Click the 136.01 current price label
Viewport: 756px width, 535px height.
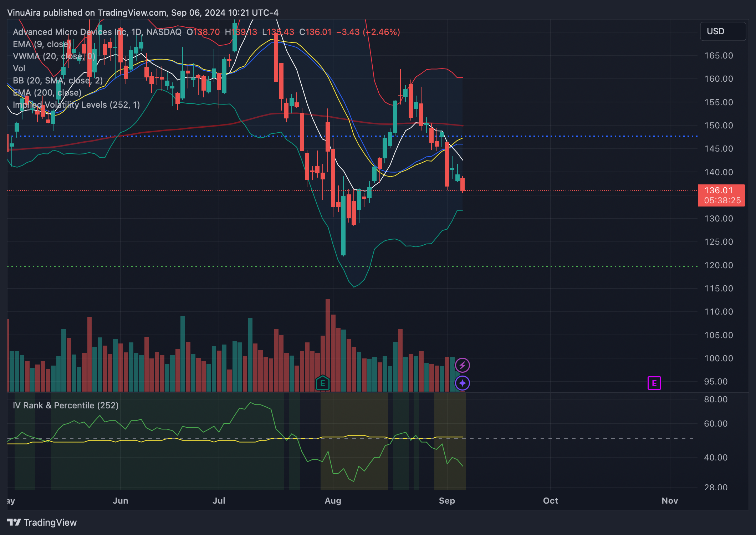719,190
